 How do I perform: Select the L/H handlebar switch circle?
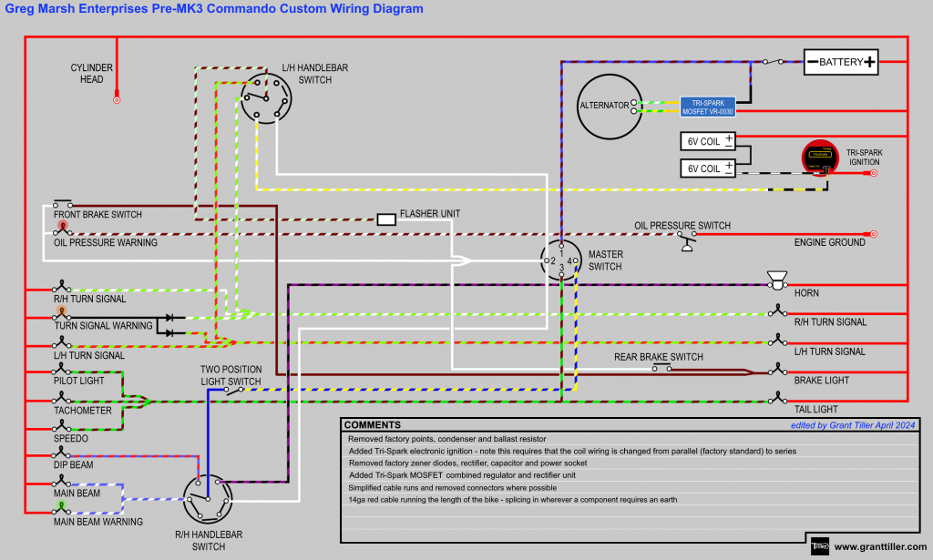(x=264, y=97)
